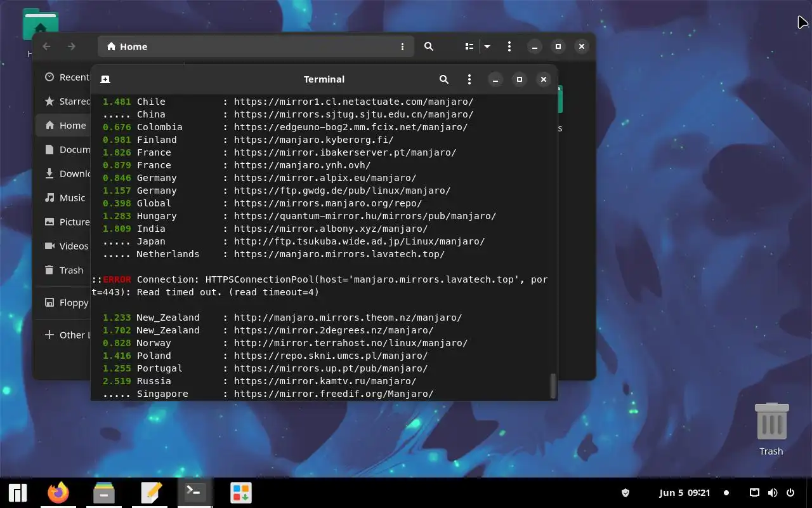Go forward in Files window
Viewport: 812px width, 508px height.
pyautogui.click(x=72, y=46)
